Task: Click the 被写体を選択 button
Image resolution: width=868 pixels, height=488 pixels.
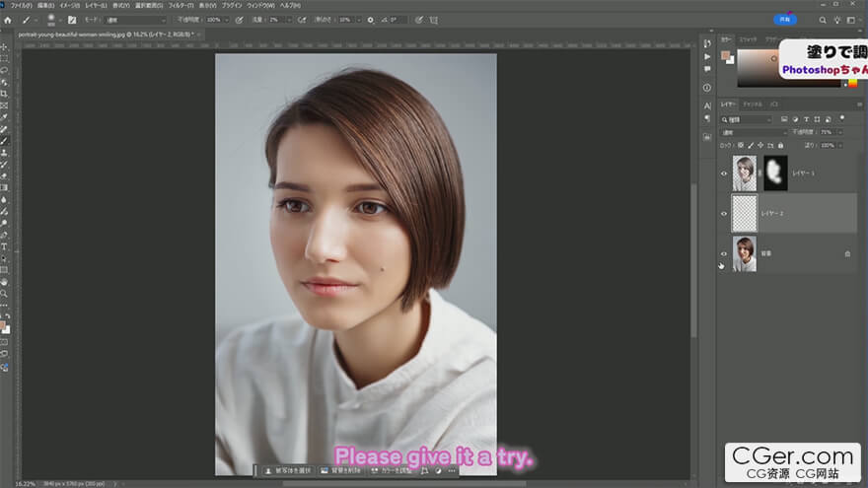Action: pyautogui.click(x=289, y=471)
